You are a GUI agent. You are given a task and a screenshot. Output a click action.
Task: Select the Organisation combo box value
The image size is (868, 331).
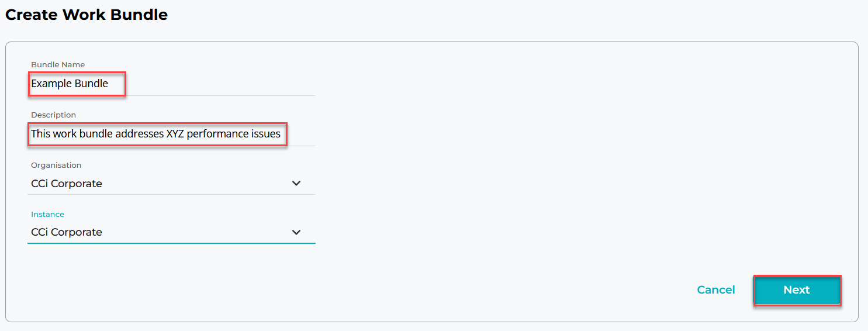tap(158, 184)
